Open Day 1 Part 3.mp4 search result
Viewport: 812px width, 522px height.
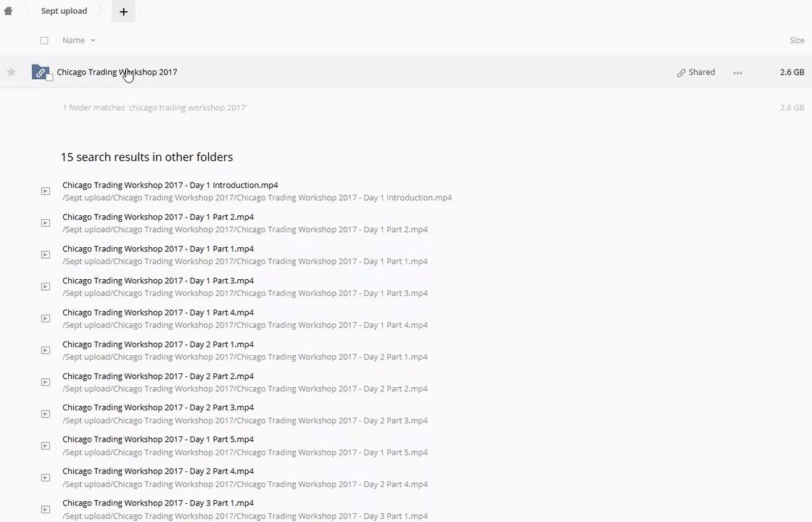pos(158,281)
